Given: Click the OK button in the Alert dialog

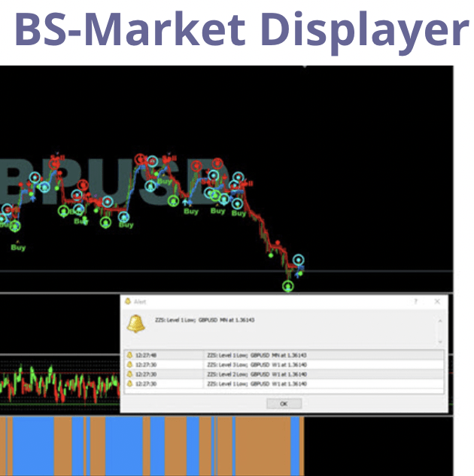Looking at the screenshot, I should click(284, 404).
